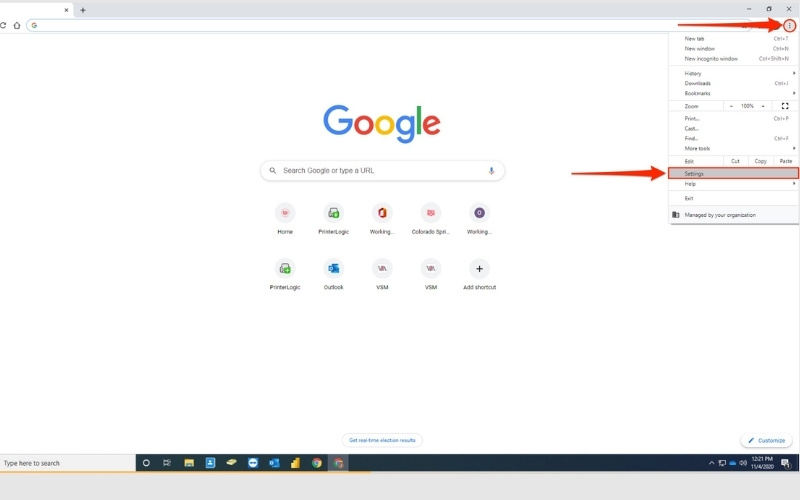
Task: Open the Home page toolbar icon
Action: click(x=17, y=26)
